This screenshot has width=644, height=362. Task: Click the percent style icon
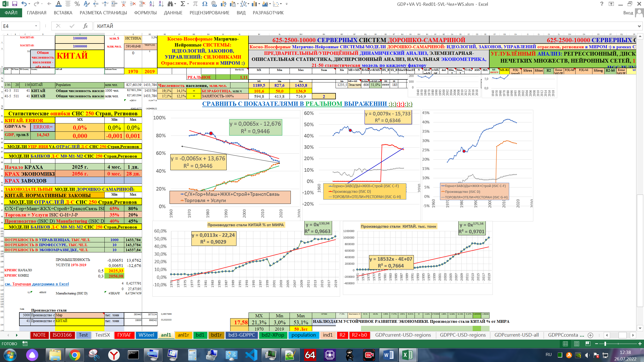tap(77, 4)
